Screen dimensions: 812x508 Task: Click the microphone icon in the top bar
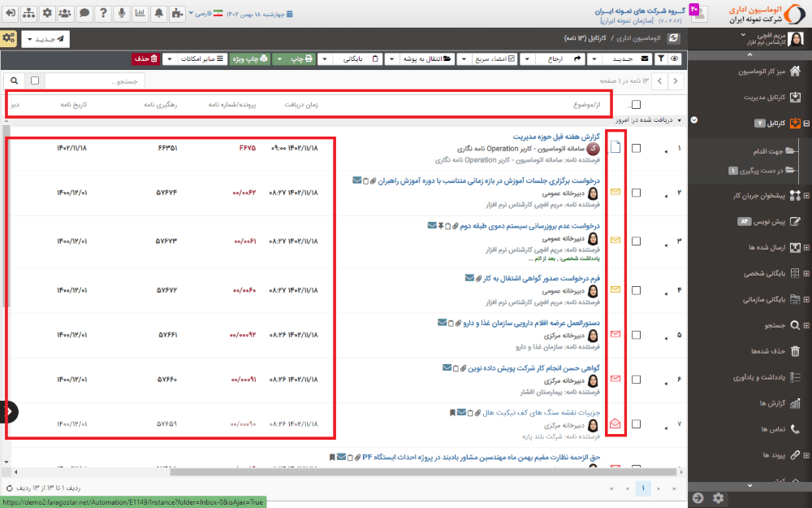(121, 13)
